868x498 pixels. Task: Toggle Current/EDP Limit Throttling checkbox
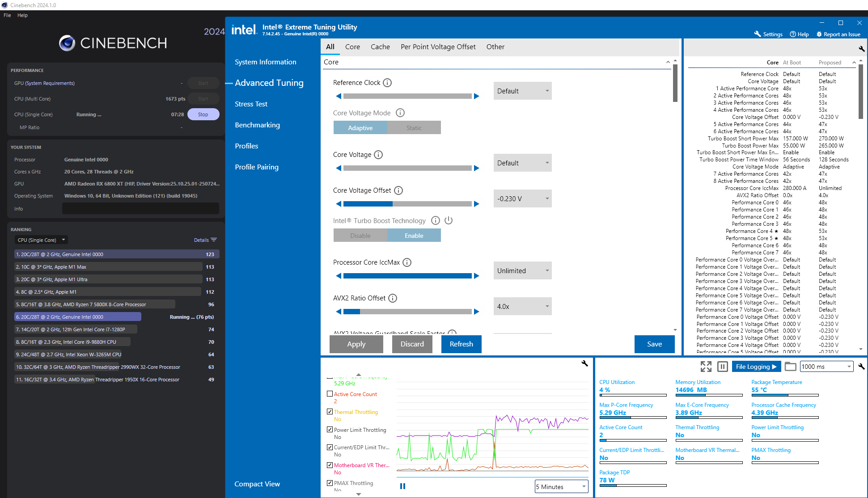[330, 447]
